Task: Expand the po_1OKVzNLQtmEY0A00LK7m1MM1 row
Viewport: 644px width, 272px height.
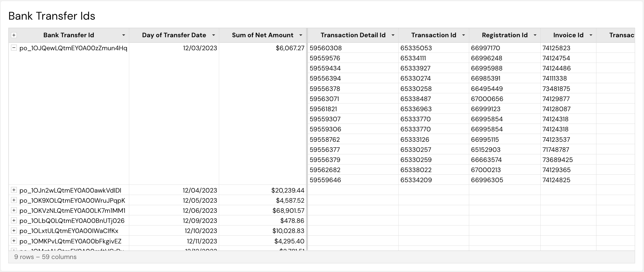Action: (x=14, y=210)
